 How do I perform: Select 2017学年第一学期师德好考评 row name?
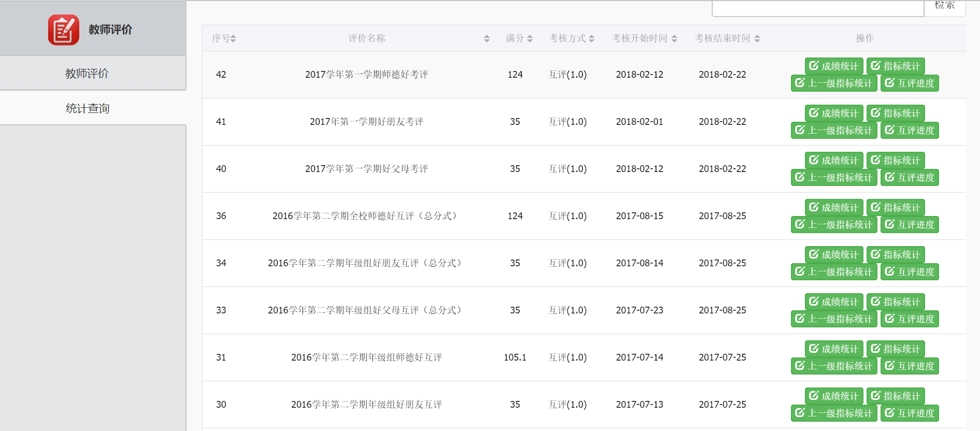[x=366, y=75]
